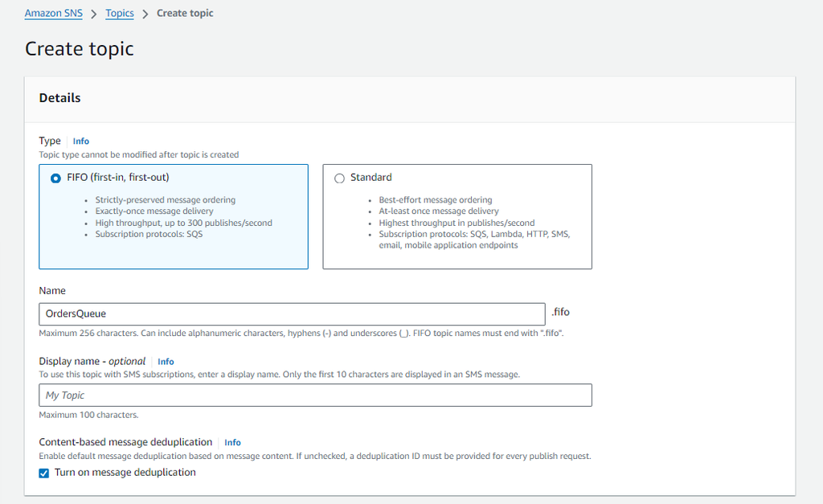Navigate to Topics via the breadcrumb

point(119,13)
